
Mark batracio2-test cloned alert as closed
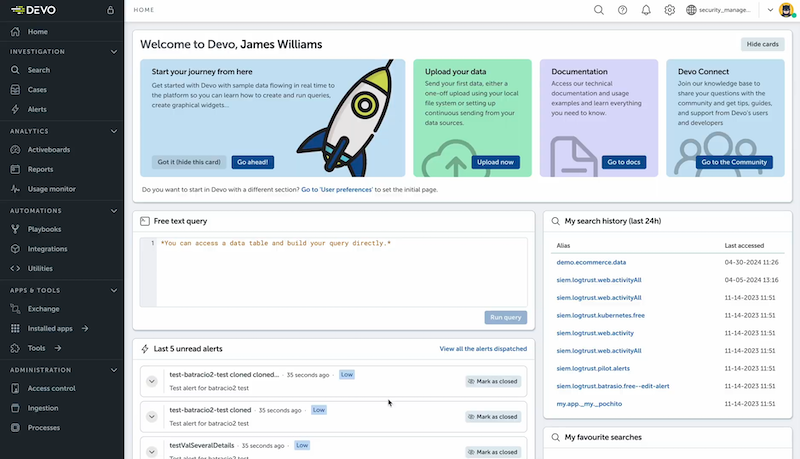pyautogui.click(x=492, y=415)
